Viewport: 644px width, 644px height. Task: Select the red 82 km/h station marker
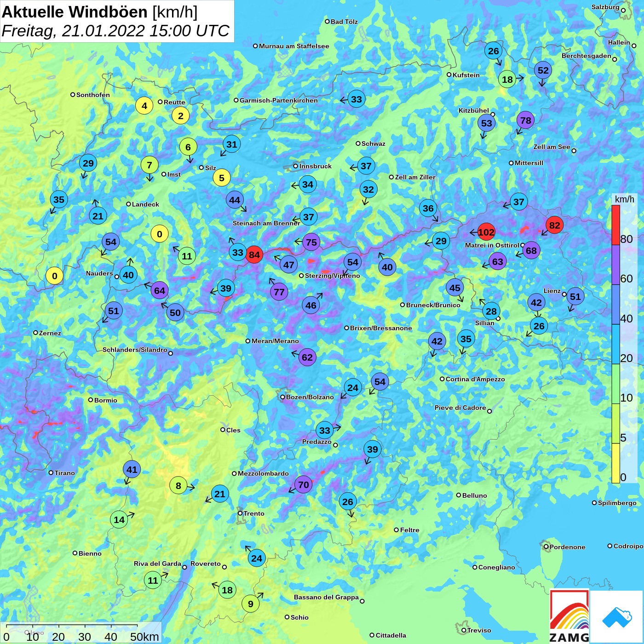(x=555, y=225)
